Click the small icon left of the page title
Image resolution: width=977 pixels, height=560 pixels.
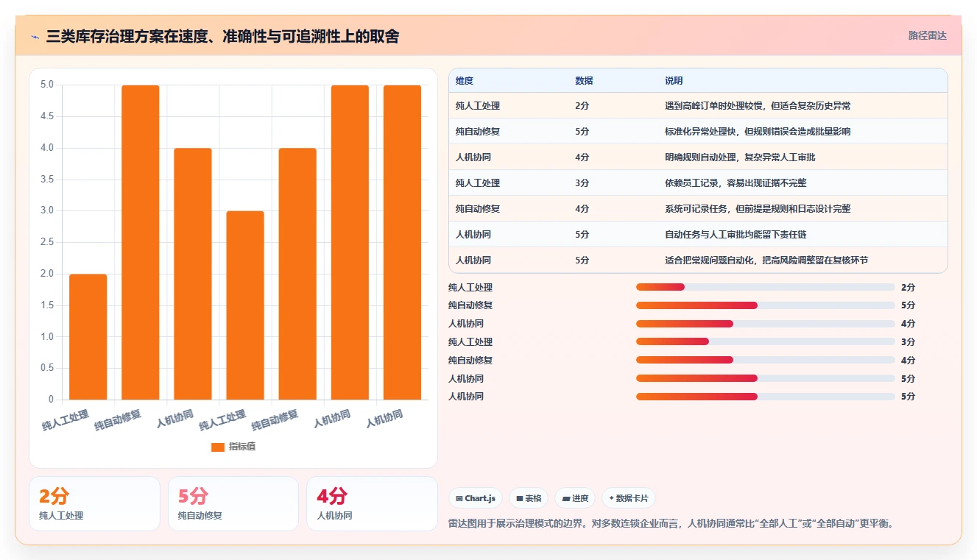35,36
